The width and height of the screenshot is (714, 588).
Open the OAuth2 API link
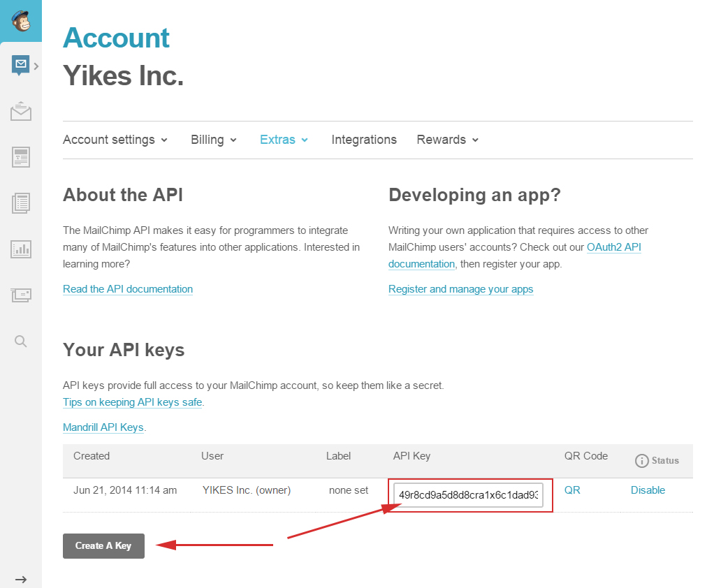pos(614,247)
